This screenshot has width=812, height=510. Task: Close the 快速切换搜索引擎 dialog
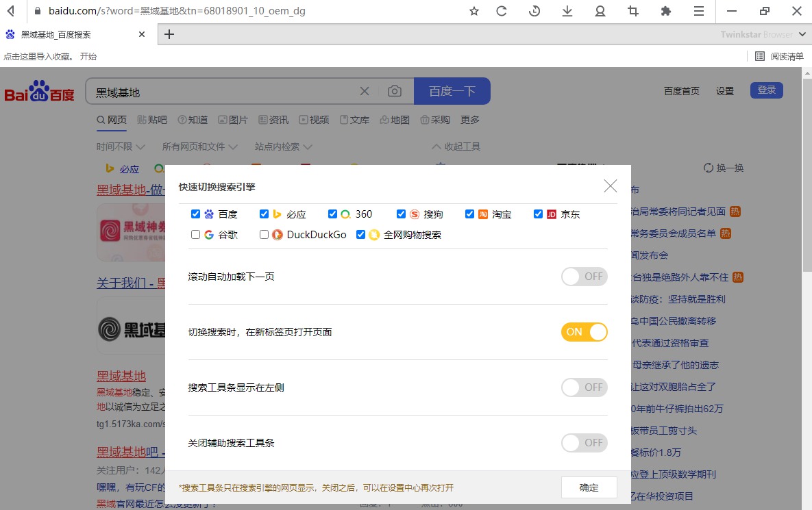point(610,186)
